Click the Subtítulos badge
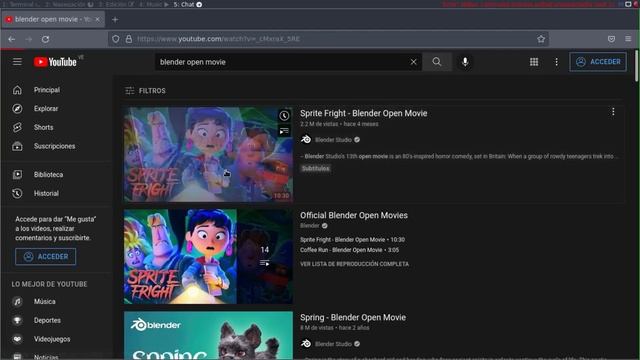The height and width of the screenshot is (360, 640). 316,168
